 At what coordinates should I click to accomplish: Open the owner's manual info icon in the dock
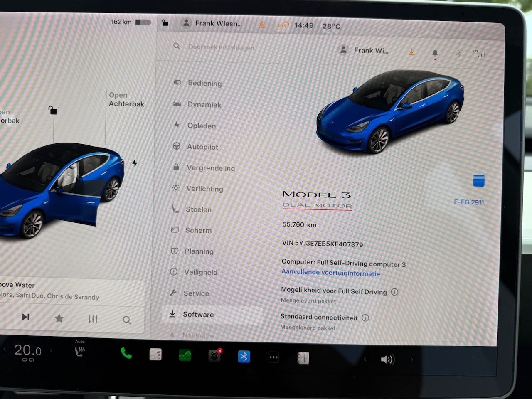[303, 358]
